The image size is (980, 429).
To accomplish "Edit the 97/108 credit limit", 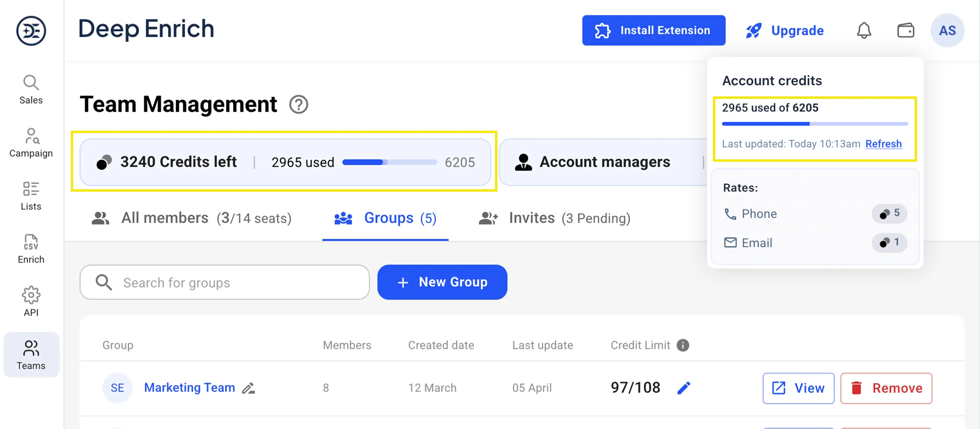I will [x=684, y=388].
